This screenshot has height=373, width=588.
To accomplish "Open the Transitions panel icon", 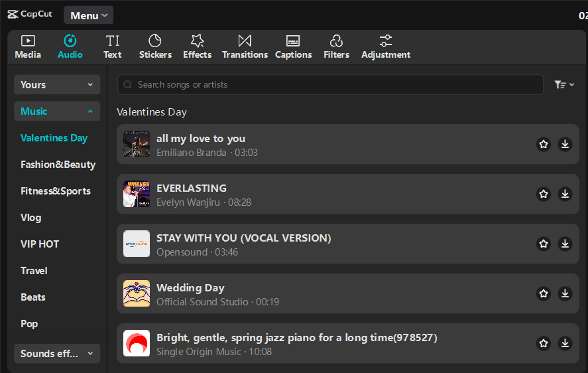I will pos(245,41).
